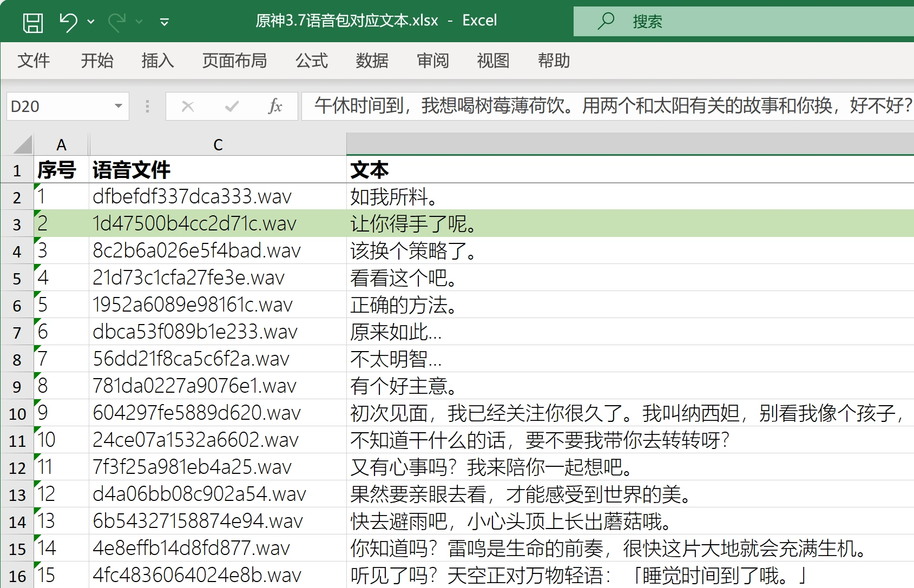Click into the formula bar text
This screenshot has height=588, width=914.
tap(608, 106)
